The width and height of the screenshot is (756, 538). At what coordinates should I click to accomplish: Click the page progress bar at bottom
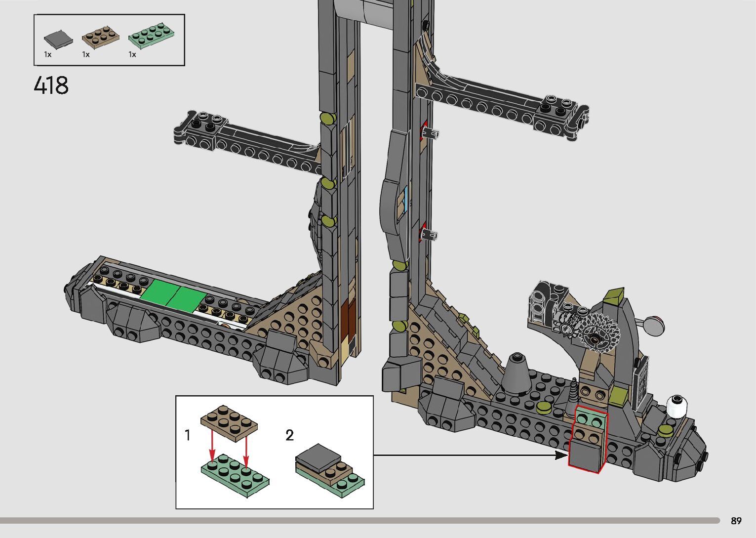pyautogui.click(x=359, y=520)
